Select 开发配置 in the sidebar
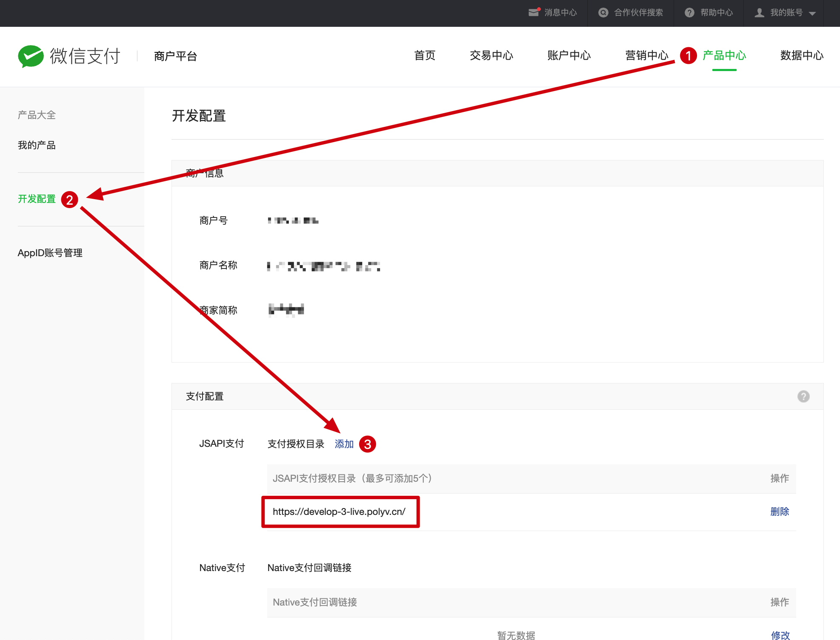Viewport: 840px width, 640px height. pos(37,199)
